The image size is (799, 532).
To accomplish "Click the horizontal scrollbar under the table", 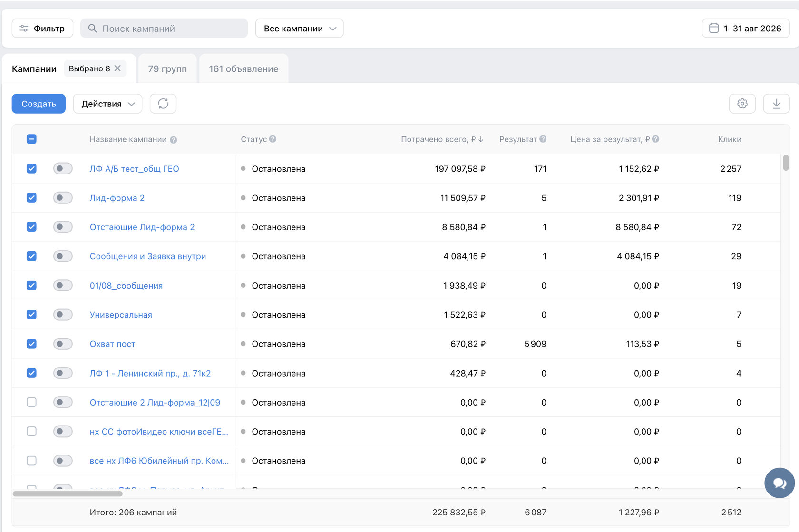I will pos(68,493).
